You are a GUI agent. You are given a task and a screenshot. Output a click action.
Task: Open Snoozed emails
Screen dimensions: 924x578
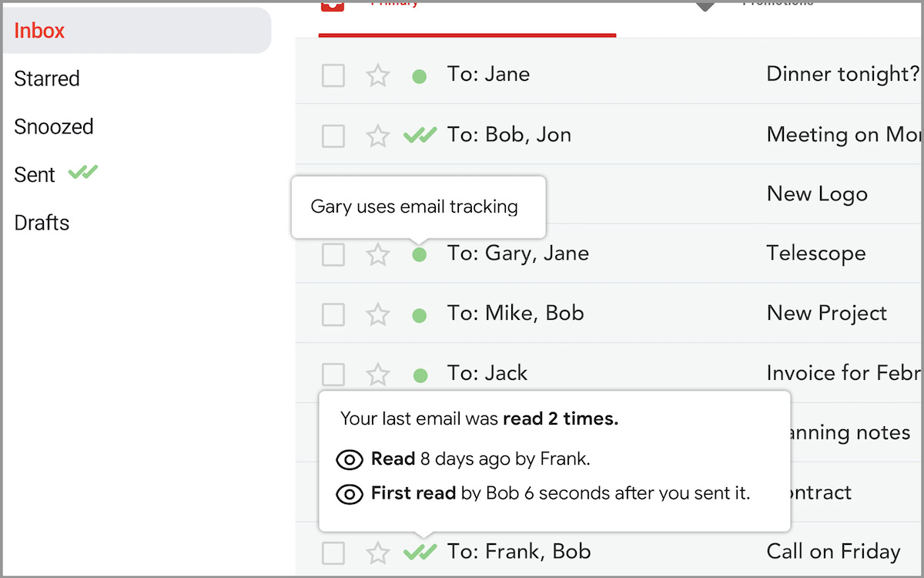54,126
